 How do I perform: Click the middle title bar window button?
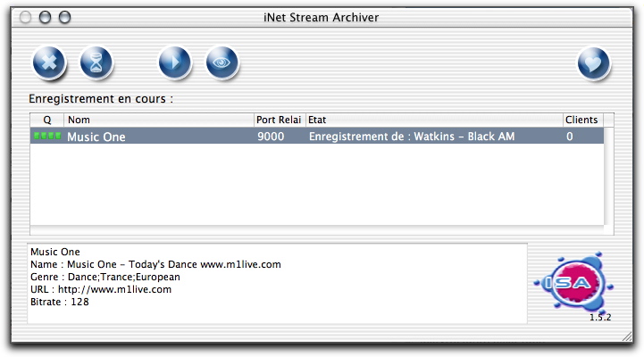[x=45, y=17]
